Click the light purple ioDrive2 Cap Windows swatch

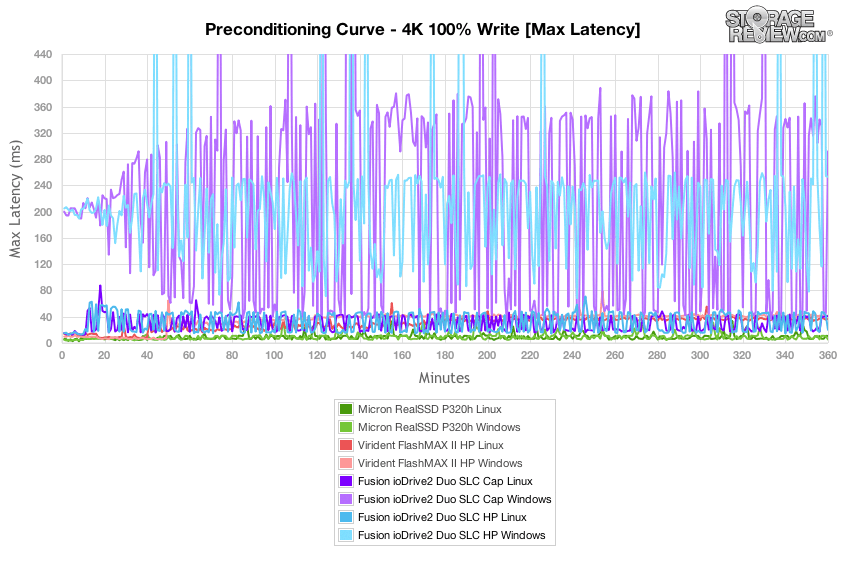[346, 499]
